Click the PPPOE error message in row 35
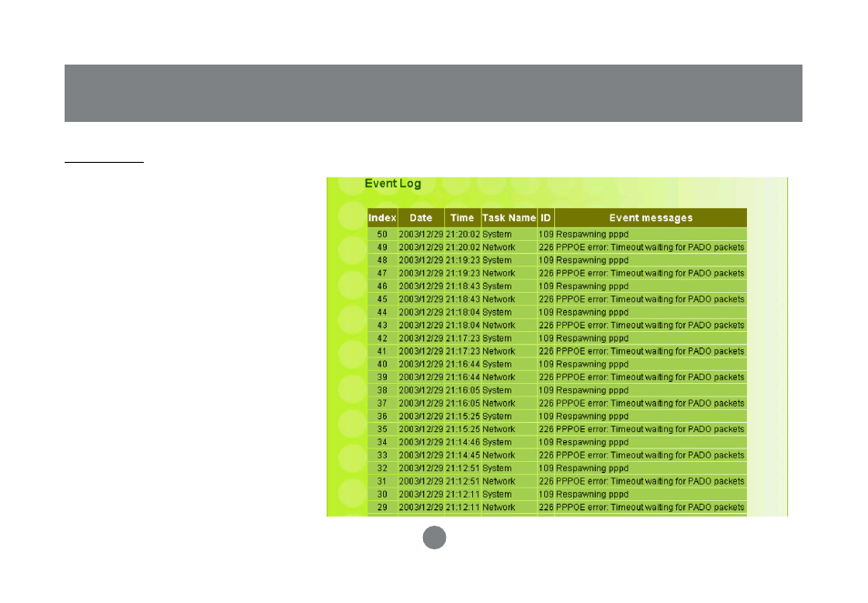Viewport: 868px width, 603px height. (x=651, y=429)
